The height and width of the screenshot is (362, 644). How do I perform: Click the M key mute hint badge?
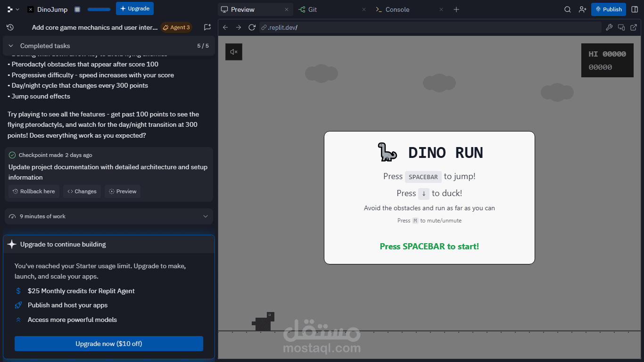tap(415, 221)
